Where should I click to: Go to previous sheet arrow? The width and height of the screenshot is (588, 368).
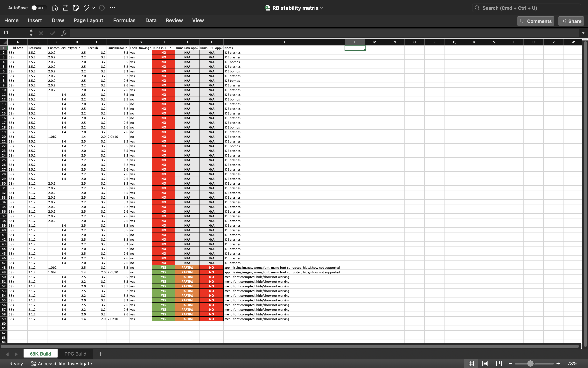coord(7,354)
